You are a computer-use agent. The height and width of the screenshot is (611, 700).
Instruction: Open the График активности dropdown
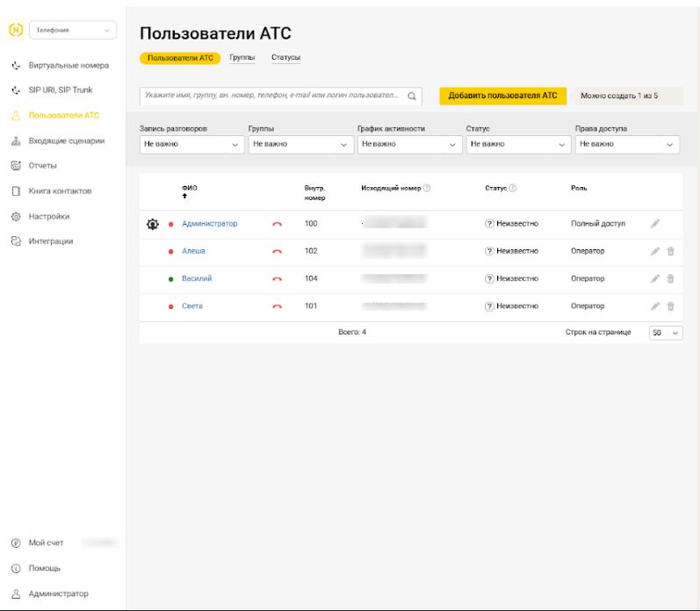click(x=409, y=144)
